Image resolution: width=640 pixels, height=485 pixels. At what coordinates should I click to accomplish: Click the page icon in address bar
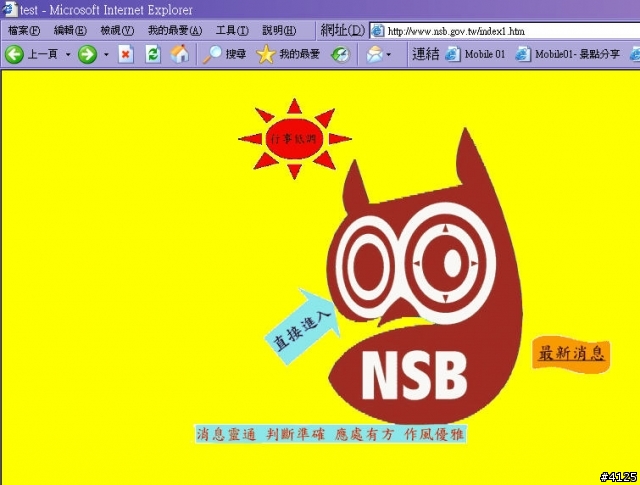[x=378, y=31]
